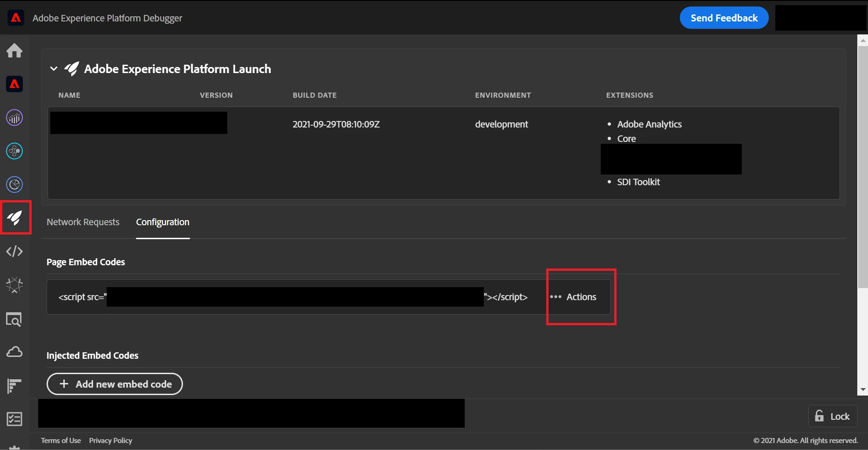Select the Configuration tab
868x450 pixels.
163,222
